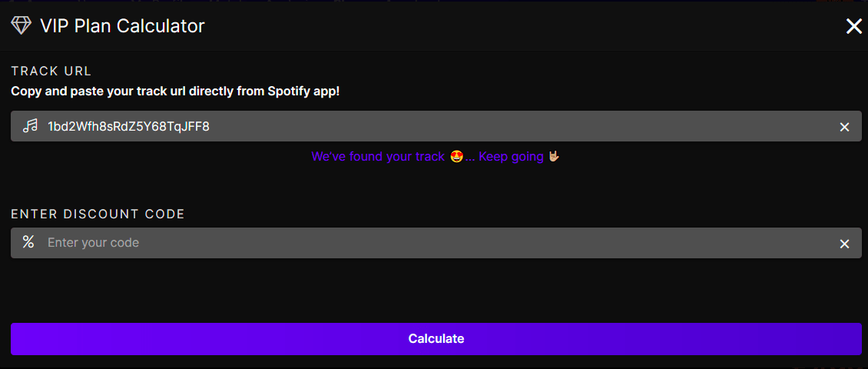
Task: Click the Enter your code placeholder text
Action: click(x=93, y=243)
